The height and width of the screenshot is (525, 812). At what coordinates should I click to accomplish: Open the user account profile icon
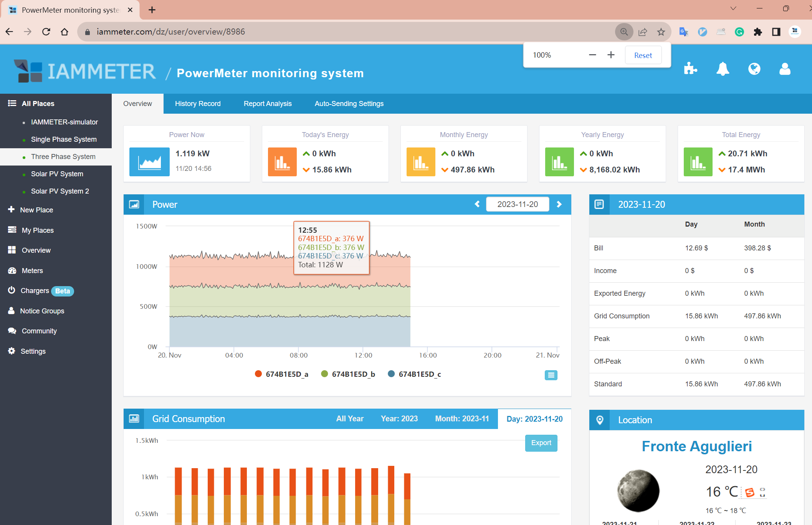pyautogui.click(x=785, y=69)
